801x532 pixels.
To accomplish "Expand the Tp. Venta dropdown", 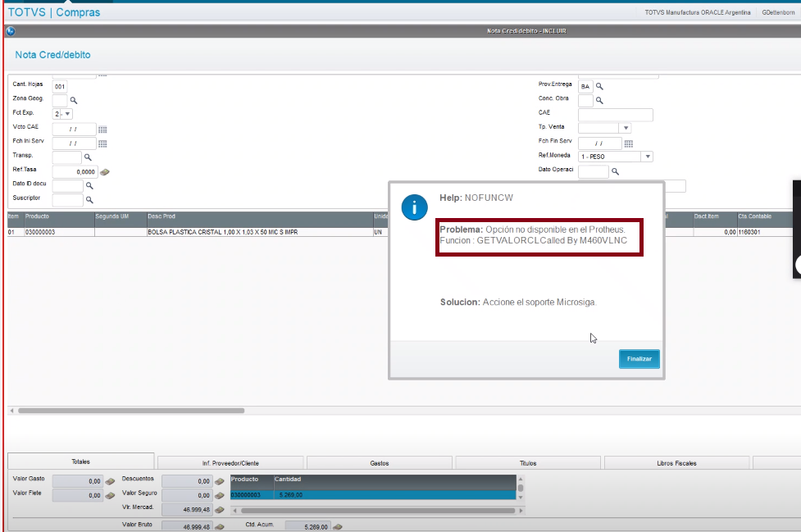I will coord(626,128).
